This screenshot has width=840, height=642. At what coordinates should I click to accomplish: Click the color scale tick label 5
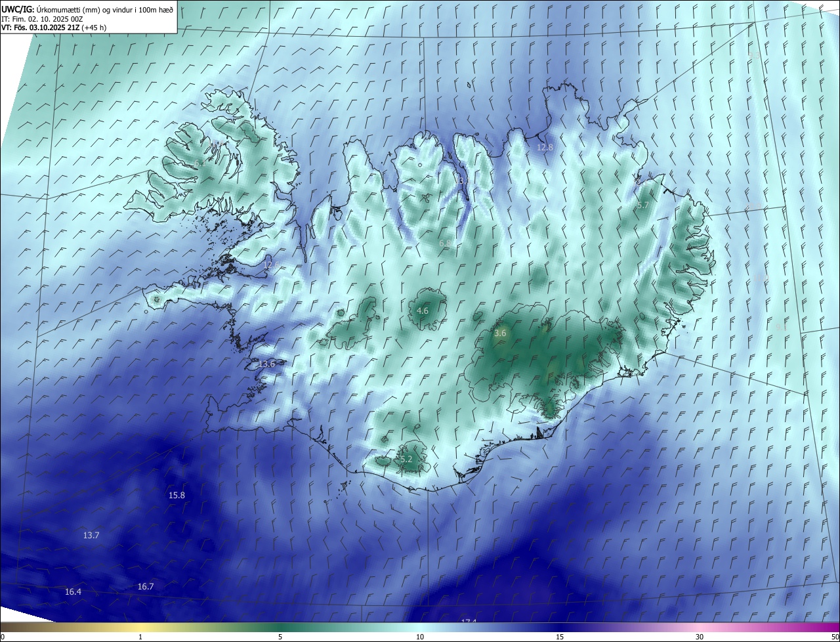(x=280, y=637)
